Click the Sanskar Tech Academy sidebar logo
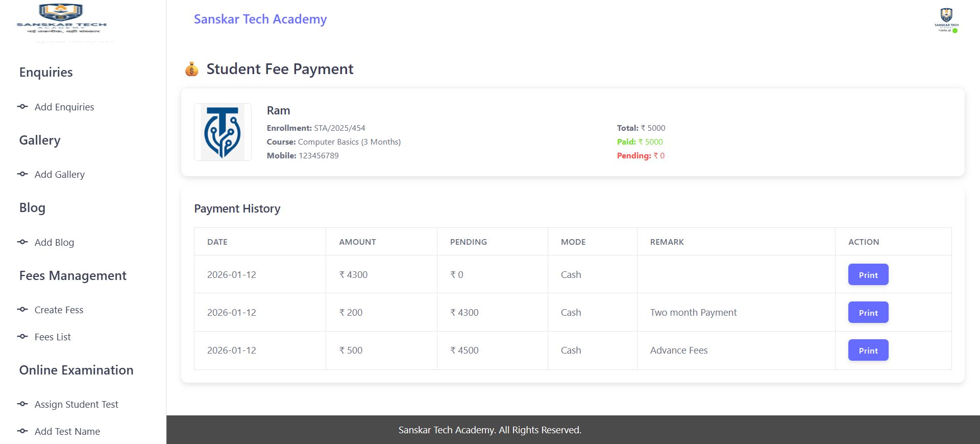The image size is (980, 444). pos(61,18)
